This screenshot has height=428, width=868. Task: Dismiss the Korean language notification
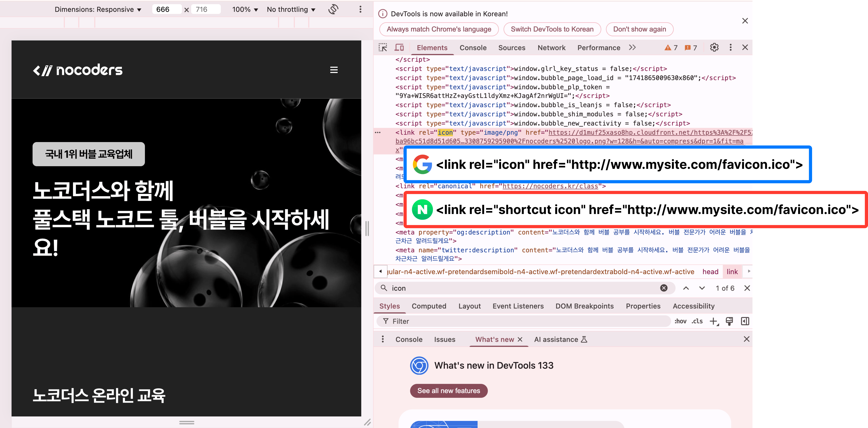pyautogui.click(x=745, y=21)
